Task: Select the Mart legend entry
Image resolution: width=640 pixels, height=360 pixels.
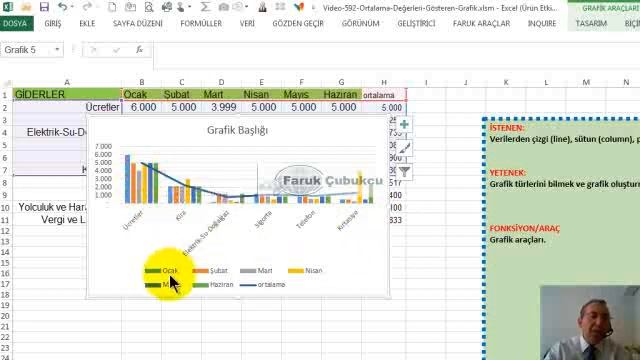Action: 256,271
